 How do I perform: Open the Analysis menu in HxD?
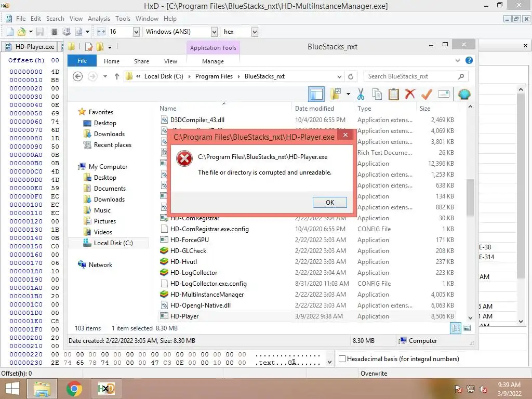99,19
